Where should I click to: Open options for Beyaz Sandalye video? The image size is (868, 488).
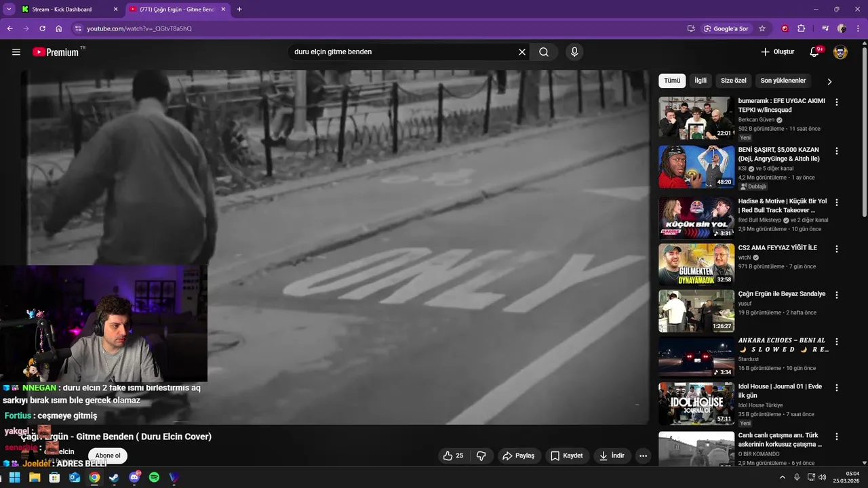(x=836, y=296)
